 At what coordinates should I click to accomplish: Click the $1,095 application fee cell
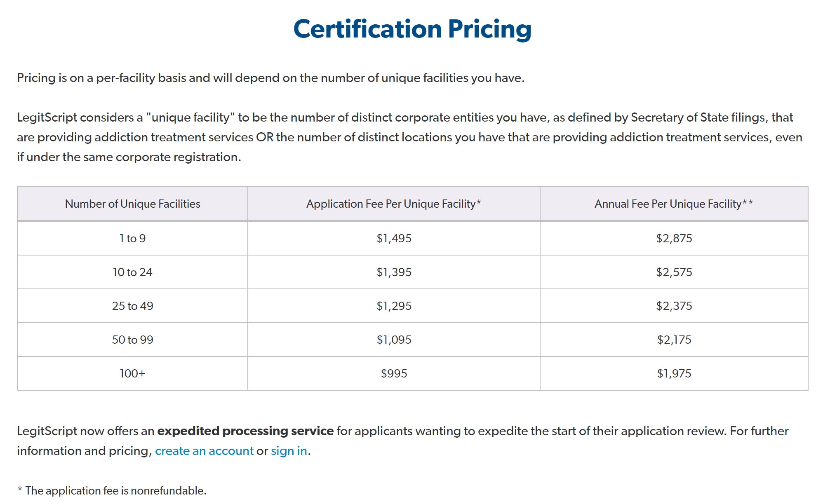394,340
